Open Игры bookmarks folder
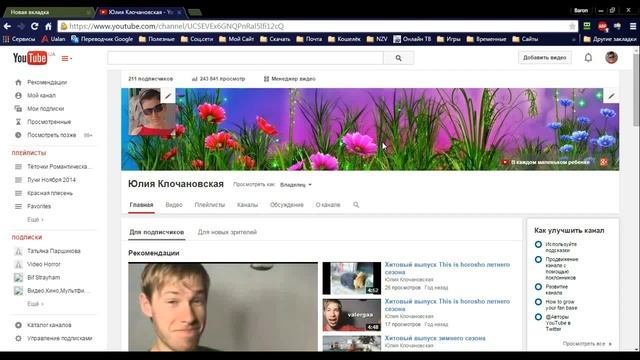 (449, 39)
